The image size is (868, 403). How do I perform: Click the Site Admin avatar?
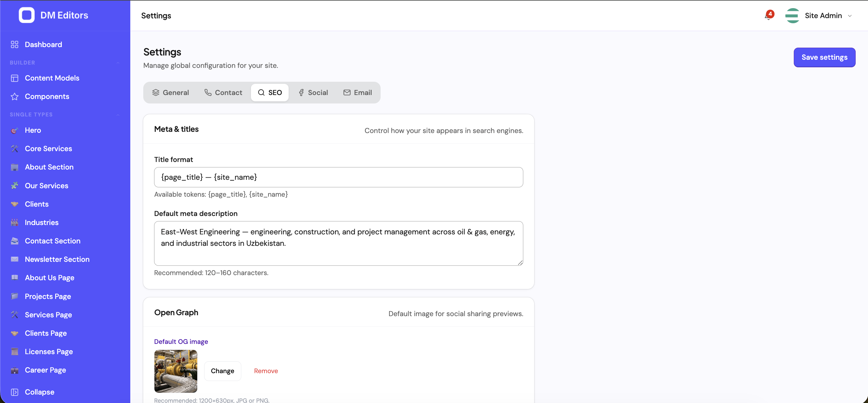tap(792, 15)
